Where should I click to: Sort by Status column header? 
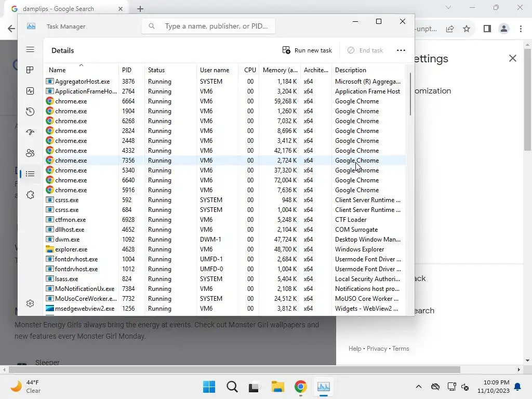[170, 70]
